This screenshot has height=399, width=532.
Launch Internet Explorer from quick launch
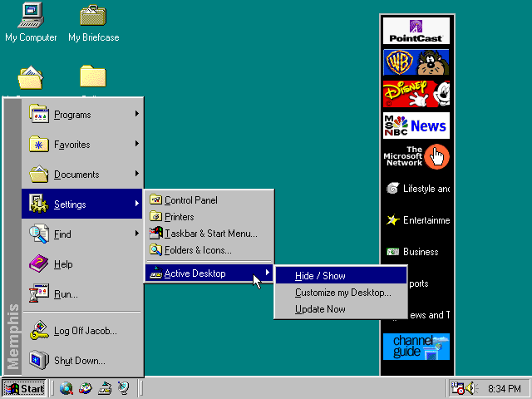66,388
